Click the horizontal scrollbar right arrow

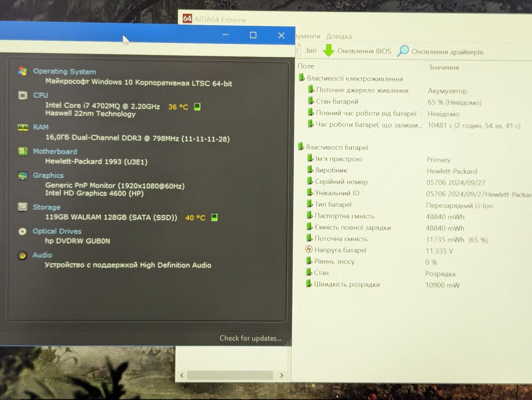point(281,375)
